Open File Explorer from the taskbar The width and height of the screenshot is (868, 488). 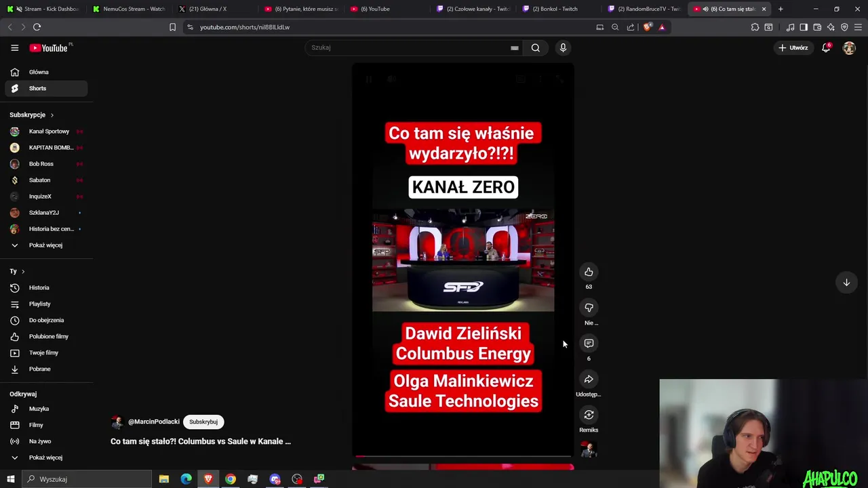[164, 479]
